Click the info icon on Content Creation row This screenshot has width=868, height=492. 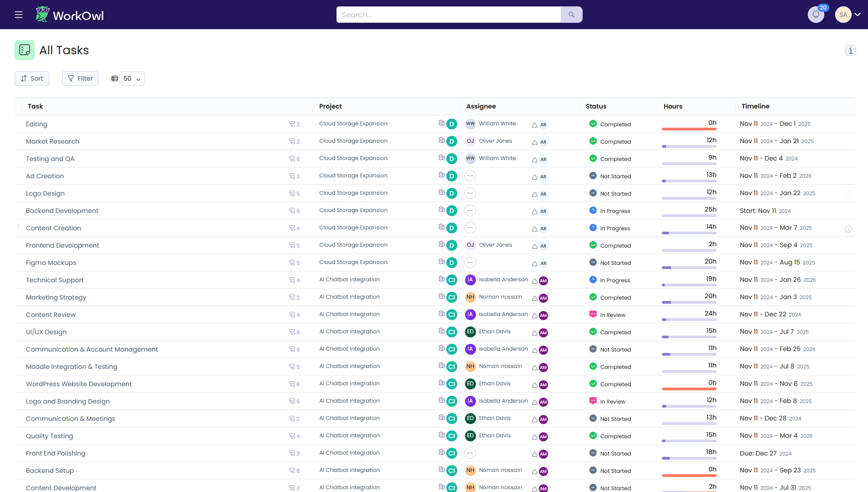(848, 229)
